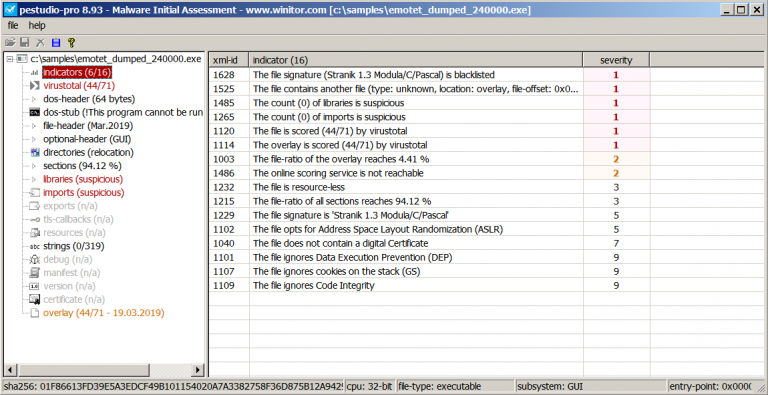Click xml-id cell 1628
The image size is (768, 395).
pyautogui.click(x=229, y=75)
